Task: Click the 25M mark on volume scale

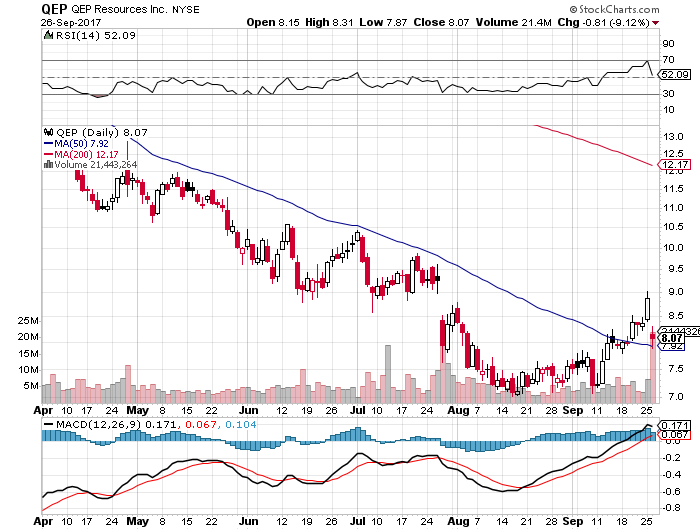Action: [x=25, y=321]
